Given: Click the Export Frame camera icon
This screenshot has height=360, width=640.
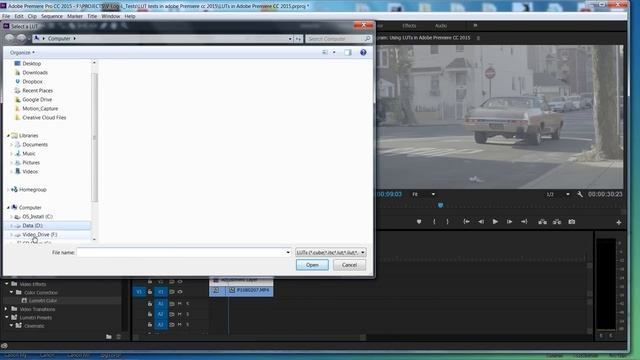Looking at the screenshot, I should (x=572, y=222).
